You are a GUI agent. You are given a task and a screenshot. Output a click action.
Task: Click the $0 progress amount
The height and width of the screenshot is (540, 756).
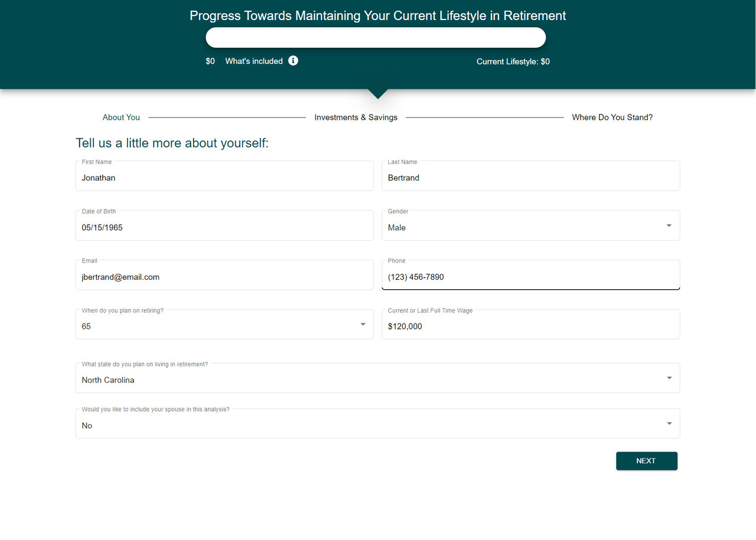[x=210, y=61]
